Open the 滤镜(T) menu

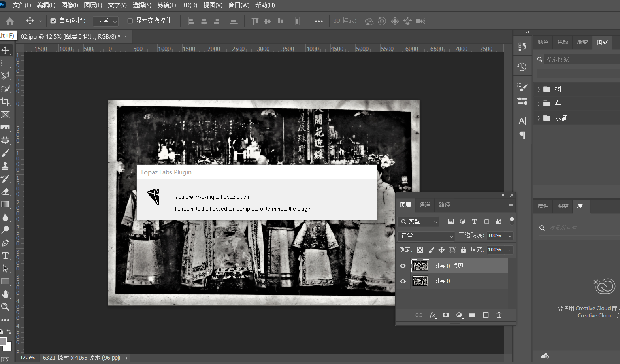coord(166,5)
